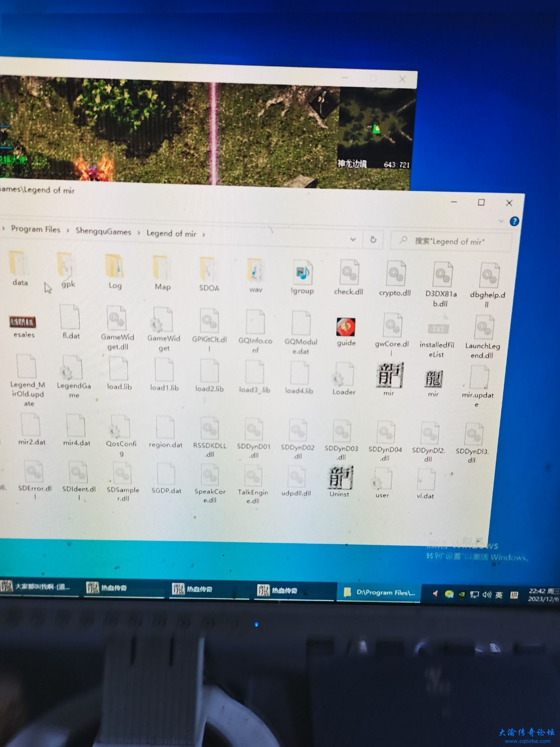Select load.lib file

coord(119,373)
